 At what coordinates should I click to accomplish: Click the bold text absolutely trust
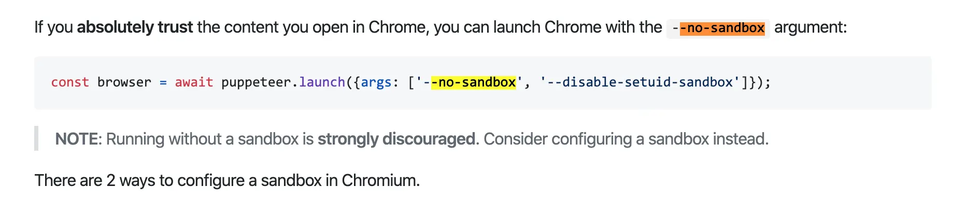click(x=135, y=27)
